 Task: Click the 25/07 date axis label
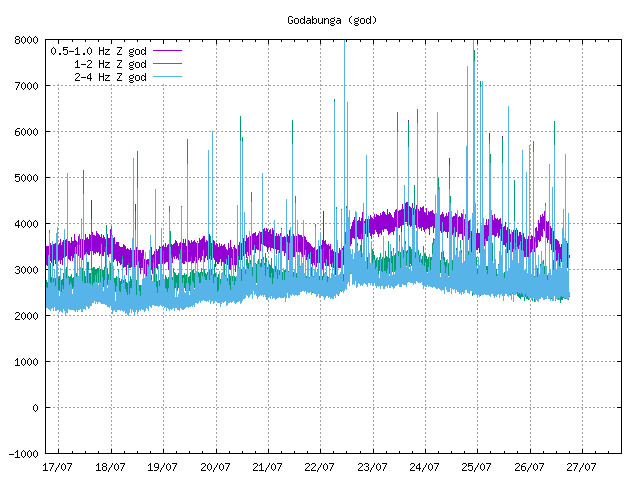pos(477,467)
